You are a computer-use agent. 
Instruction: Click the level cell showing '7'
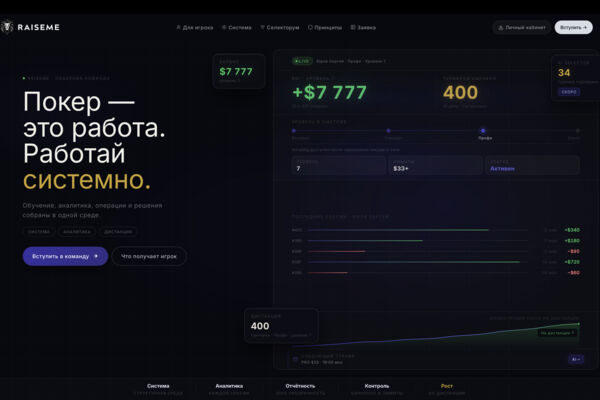(x=339, y=165)
